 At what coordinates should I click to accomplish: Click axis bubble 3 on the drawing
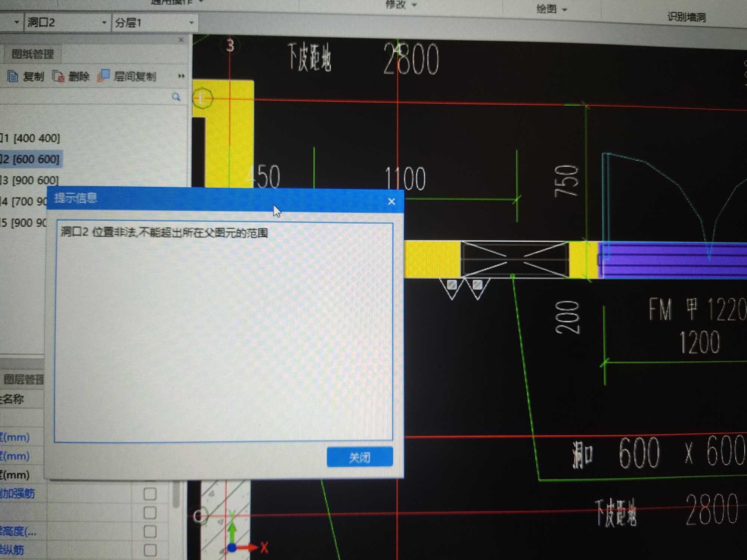(230, 46)
